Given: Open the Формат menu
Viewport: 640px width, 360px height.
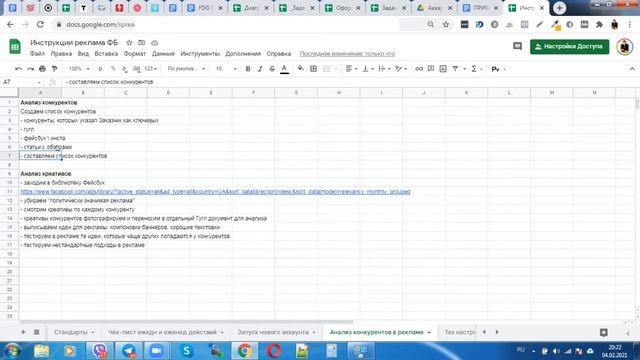Looking at the screenshot, I should 135,54.
